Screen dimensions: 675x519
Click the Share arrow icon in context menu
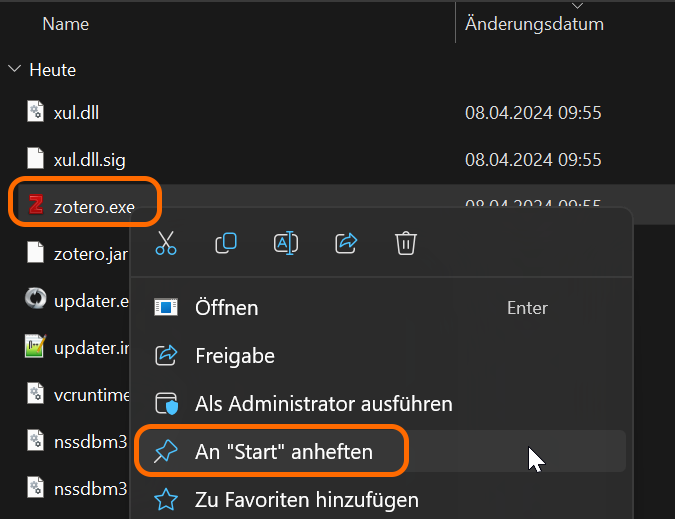(346, 243)
